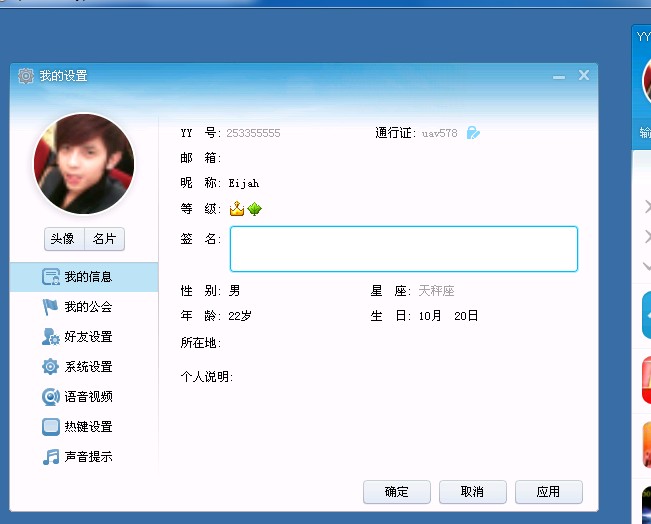
Task: Click the flag icon beside 我的公会
Action: 51,307
